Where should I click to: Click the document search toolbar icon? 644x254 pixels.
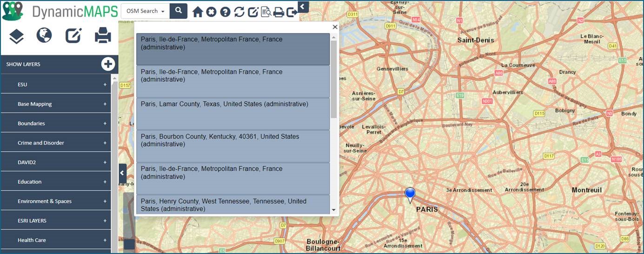click(x=266, y=12)
